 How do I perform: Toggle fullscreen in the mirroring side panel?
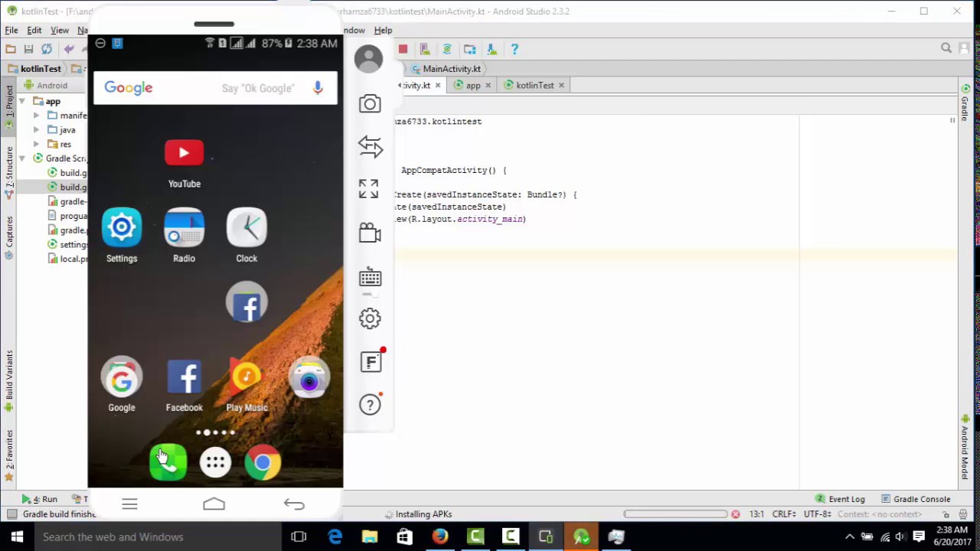pos(369,188)
